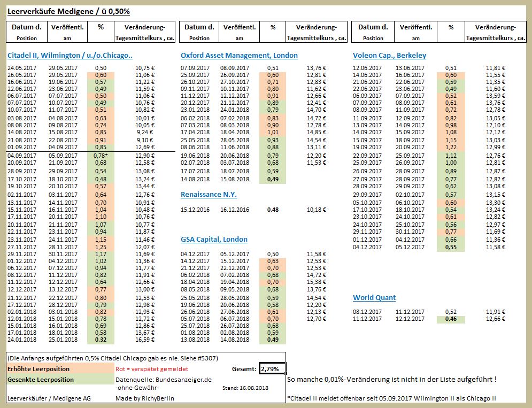Click the green 'Gesenkte Leerposition' legend cell

coord(60,380)
